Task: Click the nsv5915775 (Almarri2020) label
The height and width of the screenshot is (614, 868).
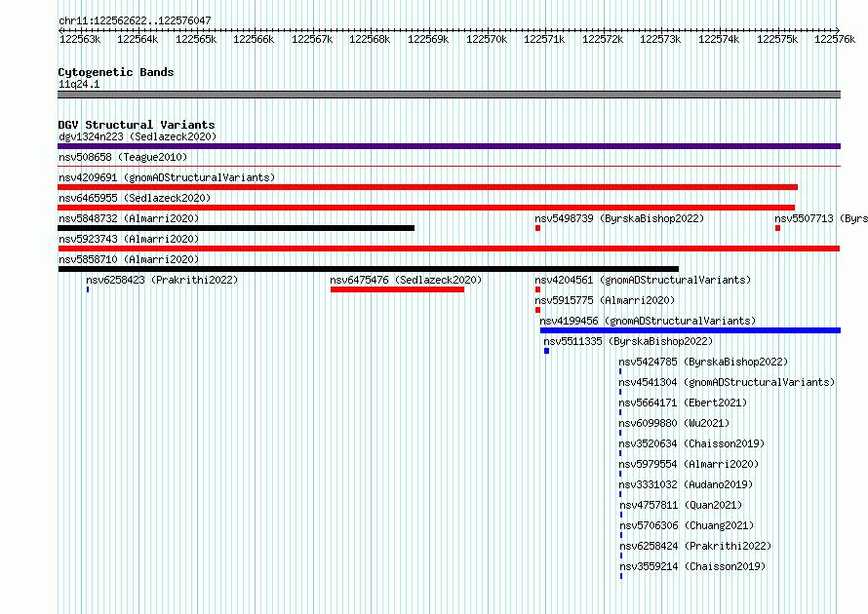Action: [605, 300]
